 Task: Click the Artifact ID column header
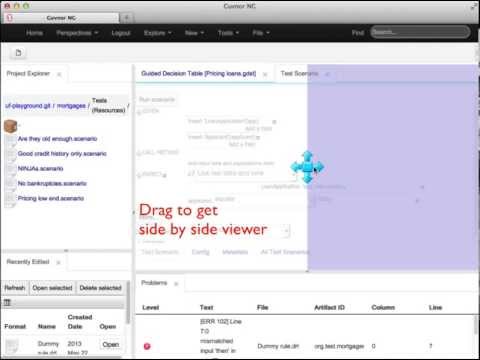point(329,307)
